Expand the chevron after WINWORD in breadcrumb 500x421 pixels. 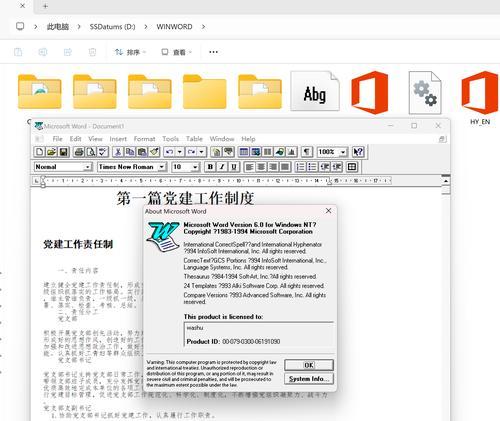click(203, 27)
